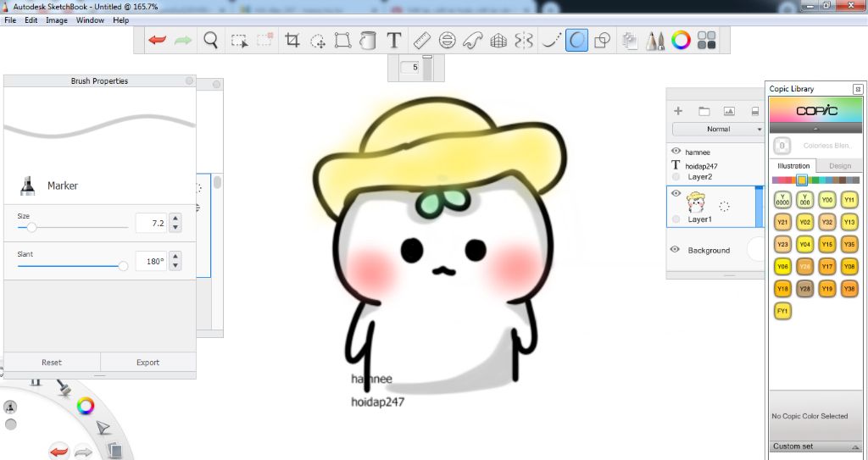Open the Copic Library squares icon
Screen dimensions: 868x460
(706, 41)
